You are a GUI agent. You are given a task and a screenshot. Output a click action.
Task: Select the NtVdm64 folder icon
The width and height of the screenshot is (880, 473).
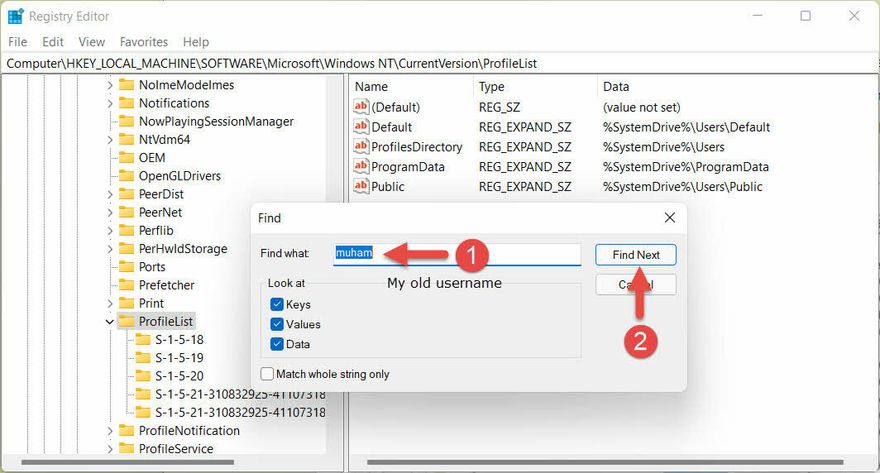127,139
